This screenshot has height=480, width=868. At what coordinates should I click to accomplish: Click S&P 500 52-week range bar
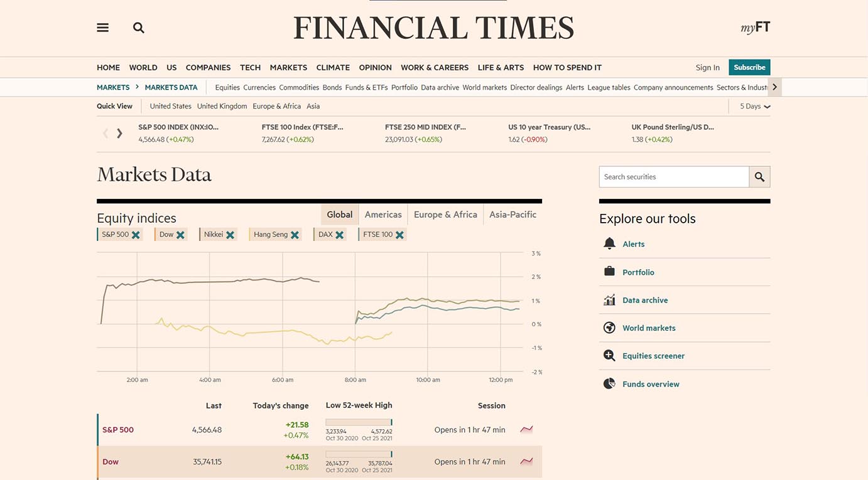[x=359, y=422]
